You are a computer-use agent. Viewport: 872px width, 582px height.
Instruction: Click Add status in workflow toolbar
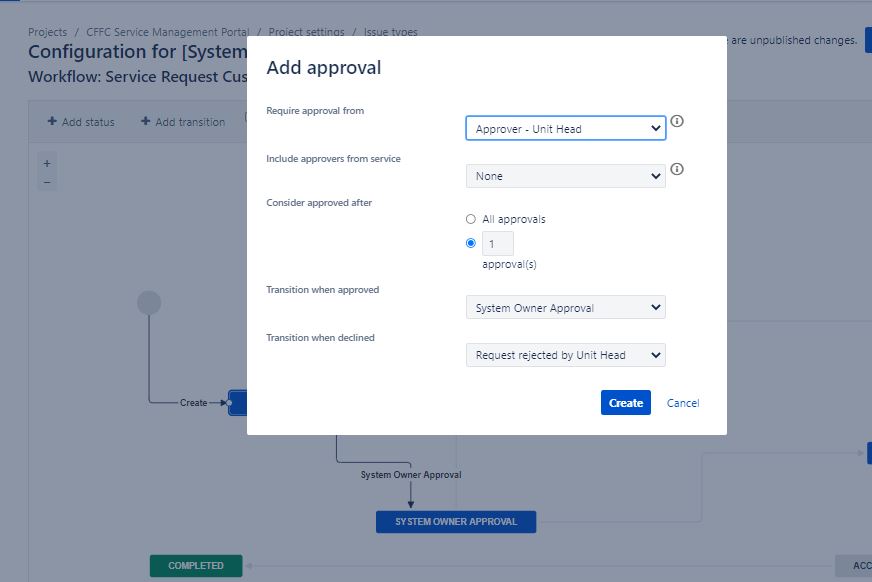point(81,122)
